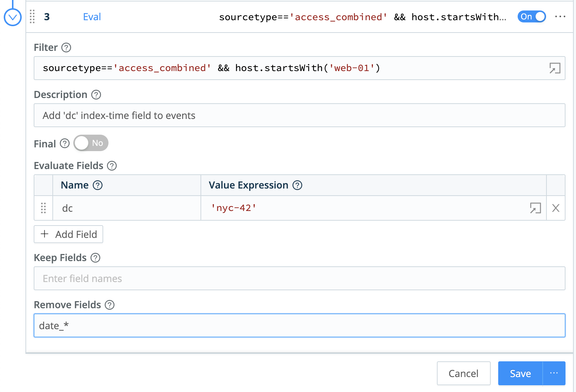Open the Save button's more options dropdown

pyautogui.click(x=554, y=373)
